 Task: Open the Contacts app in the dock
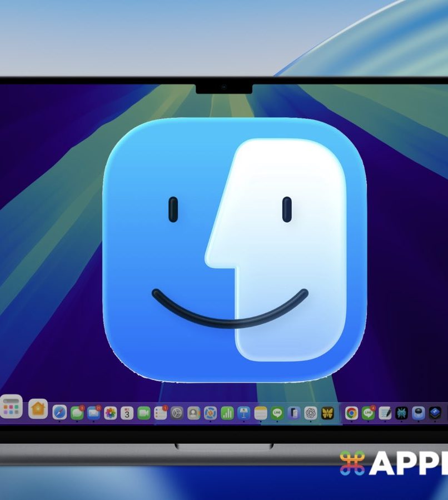193,413
